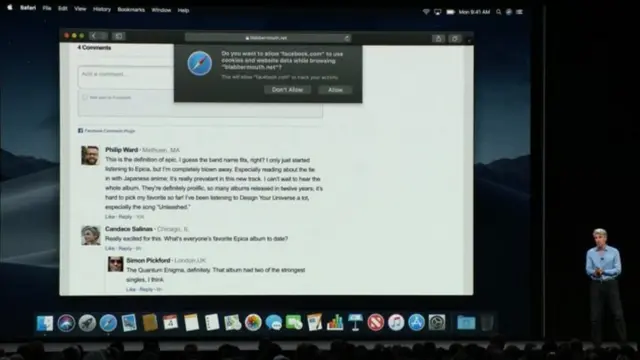This screenshot has height=360, width=640.
Task: Open Photos pinwheel icon in Dock
Action: pos(253,323)
